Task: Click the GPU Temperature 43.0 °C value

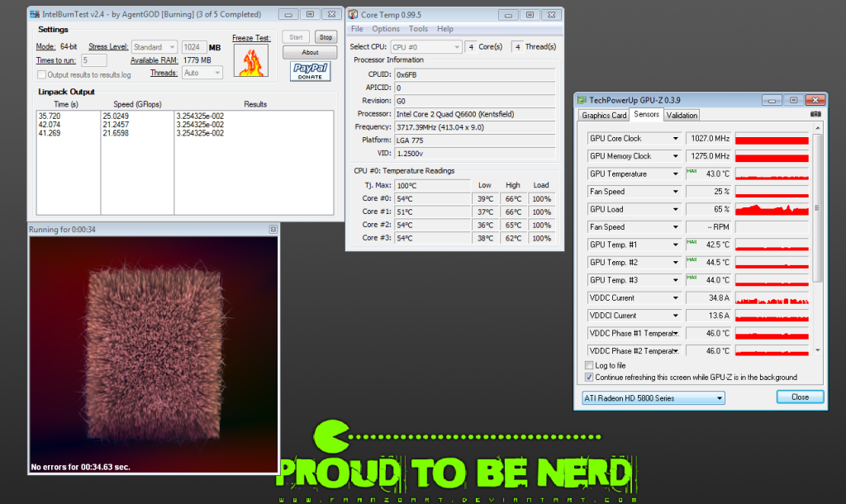Action: [708, 174]
